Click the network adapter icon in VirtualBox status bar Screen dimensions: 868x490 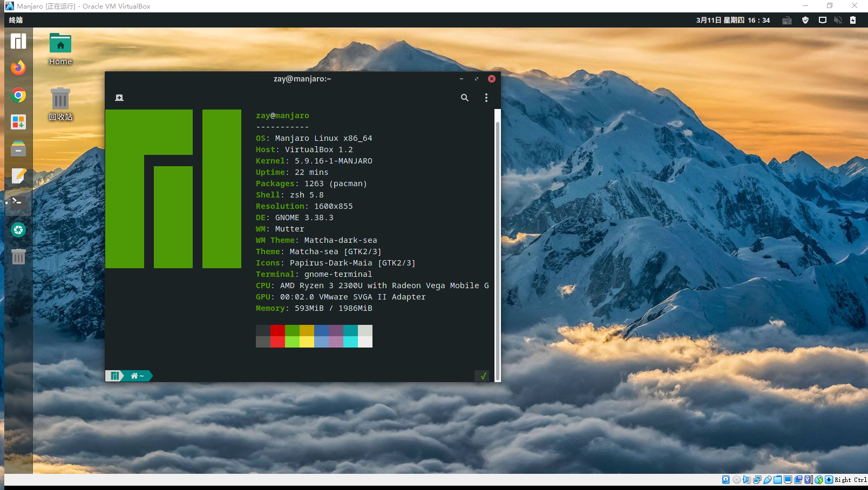point(758,479)
